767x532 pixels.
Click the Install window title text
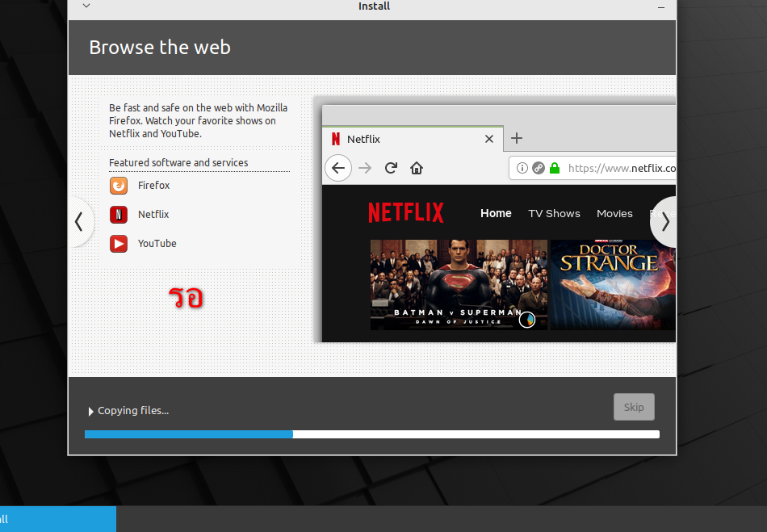(x=374, y=6)
